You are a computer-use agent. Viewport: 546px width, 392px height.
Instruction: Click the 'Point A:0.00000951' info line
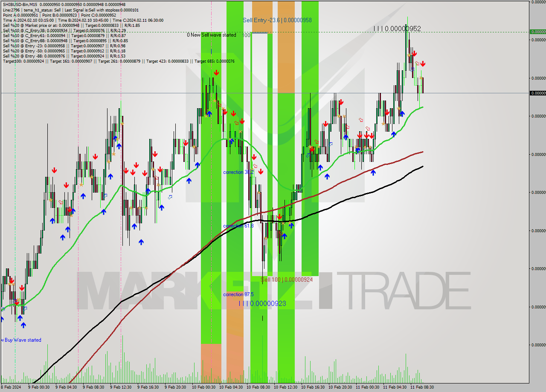pyautogui.click(x=59, y=15)
